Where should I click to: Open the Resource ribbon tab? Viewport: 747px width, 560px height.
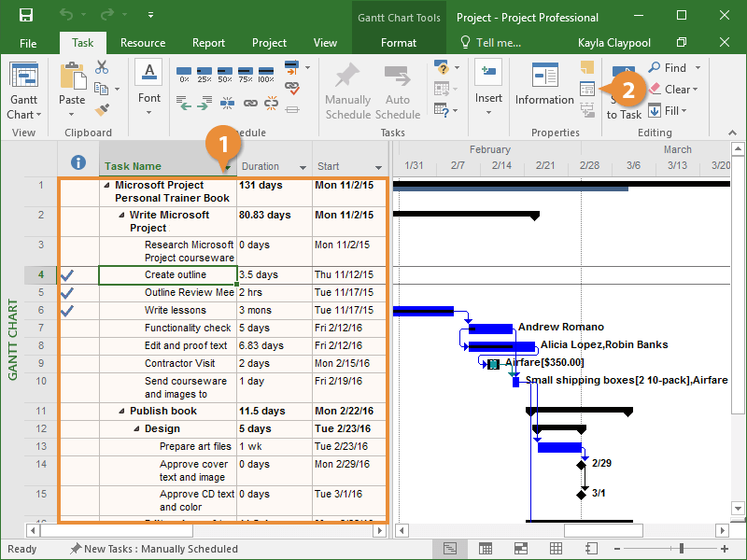click(x=143, y=43)
